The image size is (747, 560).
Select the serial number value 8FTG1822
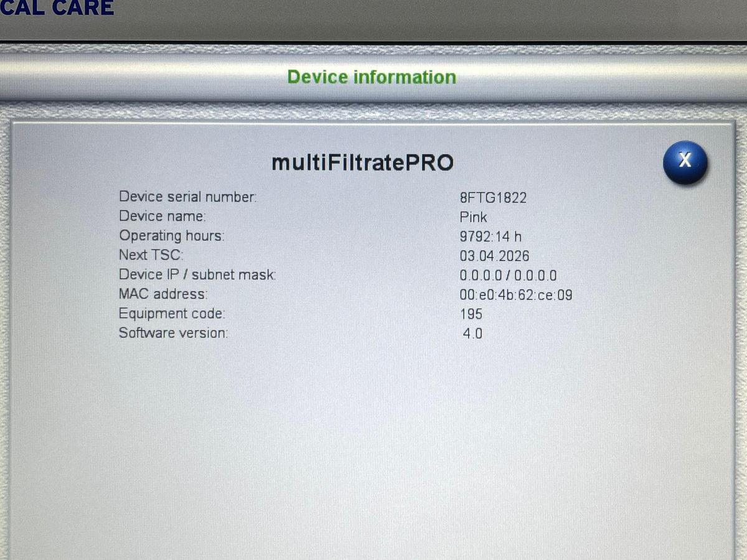tap(494, 197)
